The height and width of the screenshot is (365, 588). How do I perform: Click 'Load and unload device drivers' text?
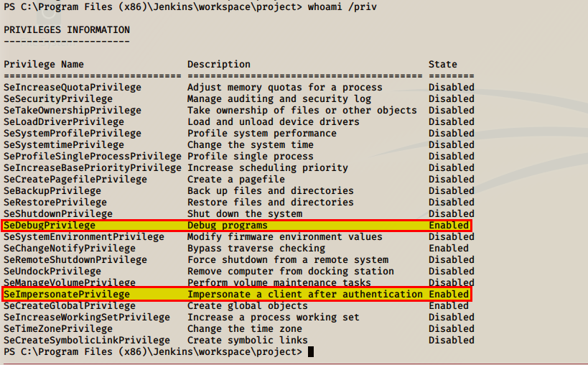(274, 121)
